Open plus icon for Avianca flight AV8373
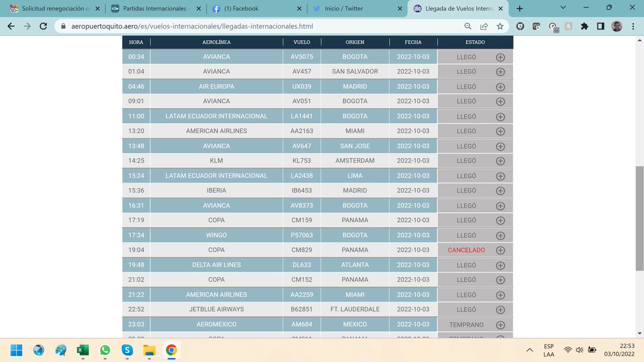This screenshot has width=644, height=362. pyautogui.click(x=500, y=206)
